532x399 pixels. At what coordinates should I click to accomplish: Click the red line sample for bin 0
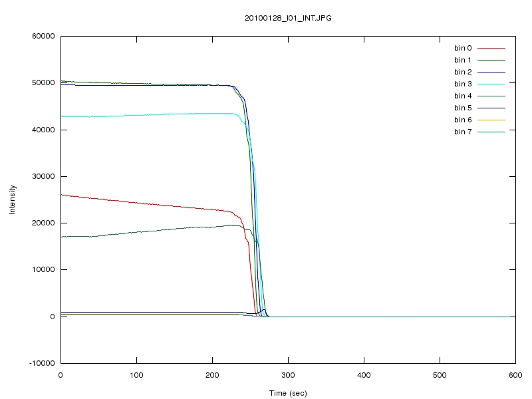pyautogui.click(x=491, y=48)
